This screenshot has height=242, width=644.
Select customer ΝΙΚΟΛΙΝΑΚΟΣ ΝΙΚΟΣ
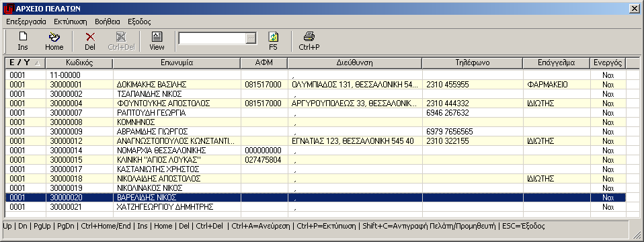point(150,188)
